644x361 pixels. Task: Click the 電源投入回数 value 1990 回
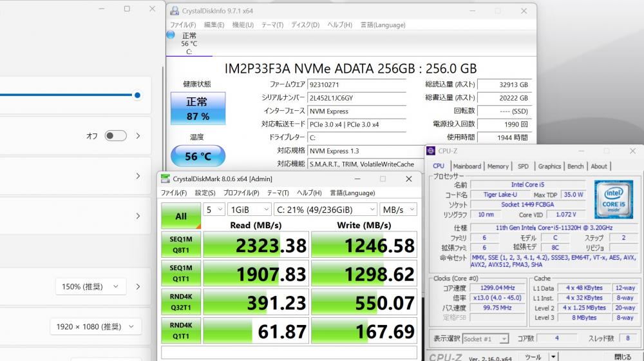(x=504, y=124)
